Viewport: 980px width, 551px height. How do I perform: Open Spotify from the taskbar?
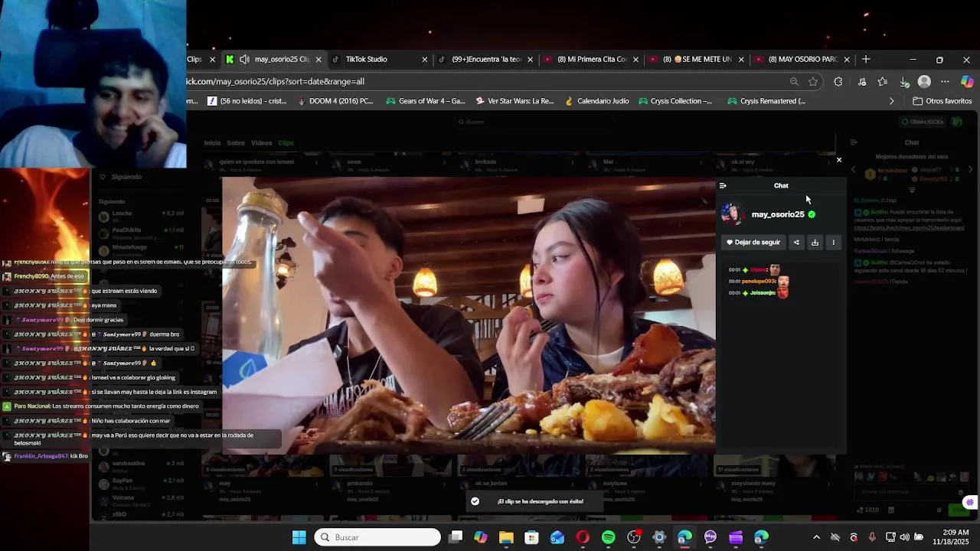[608, 537]
